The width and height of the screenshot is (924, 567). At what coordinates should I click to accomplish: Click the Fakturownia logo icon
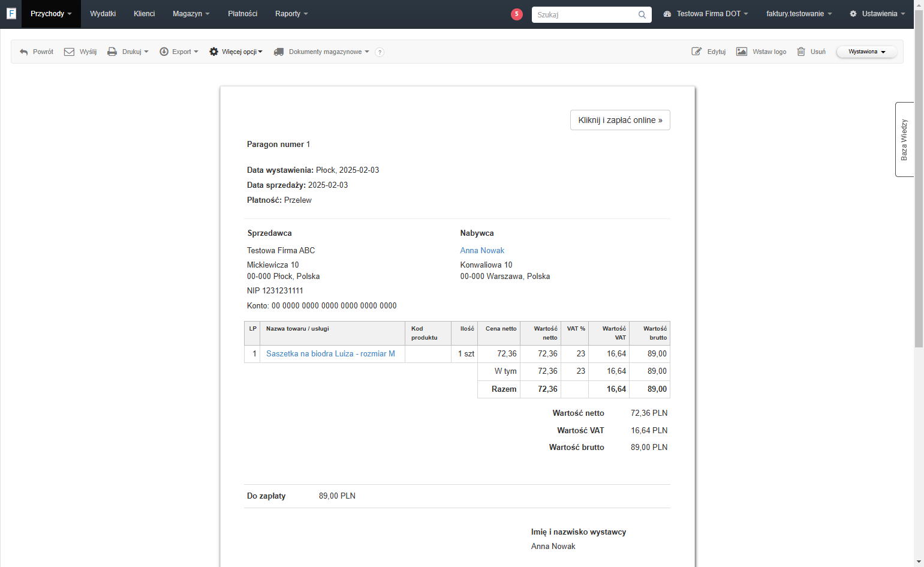pos(11,13)
